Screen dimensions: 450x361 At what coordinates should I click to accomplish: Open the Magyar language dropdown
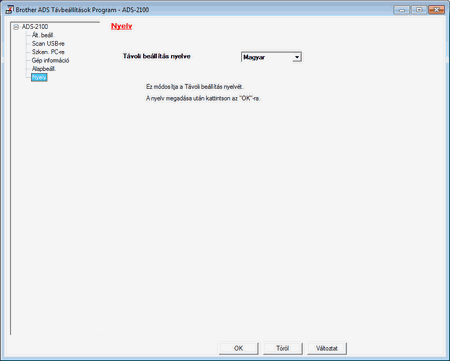tap(271, 57)
